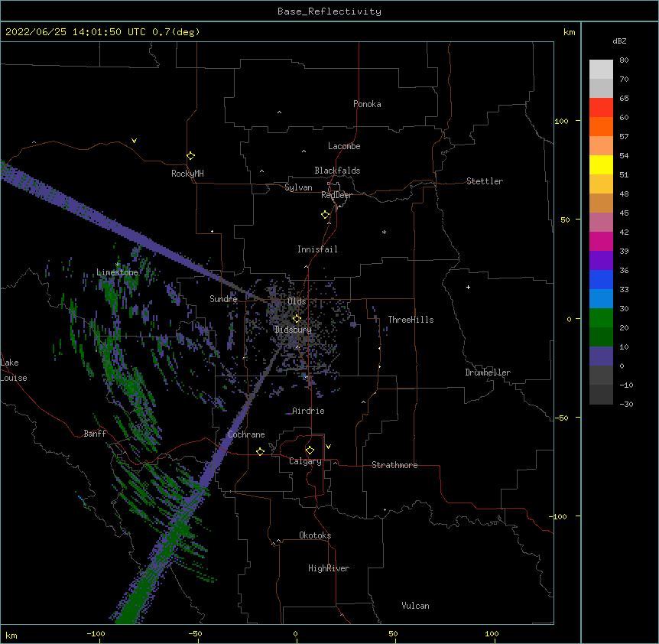This screenshot has height=644, width=659.
Task: Click the HighRiver label
Action: pos(329,568)
